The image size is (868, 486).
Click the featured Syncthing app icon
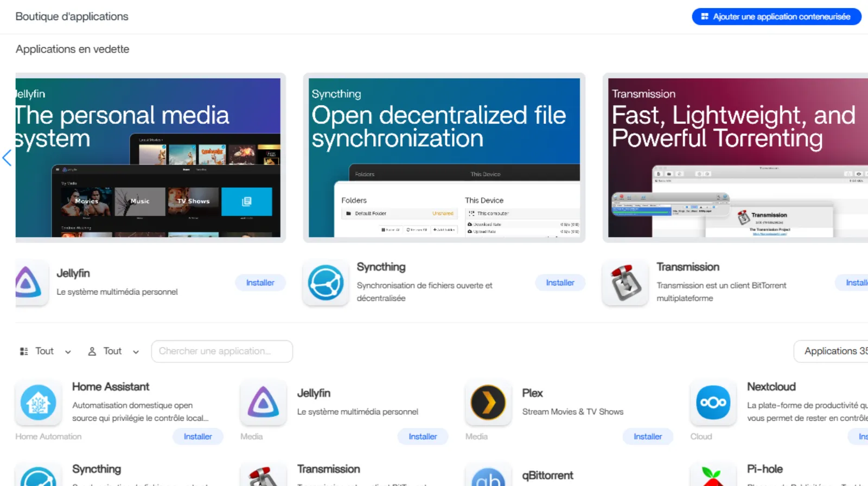325,283
